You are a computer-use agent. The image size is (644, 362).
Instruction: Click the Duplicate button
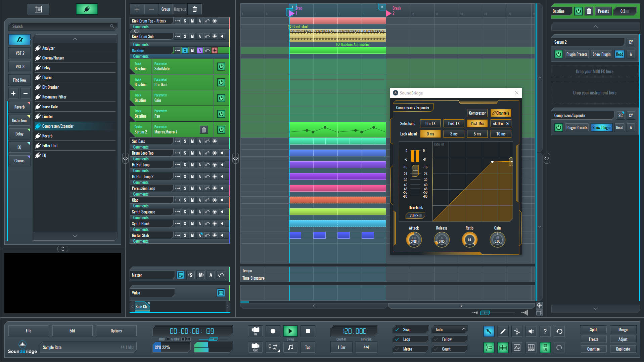tap(623, 349)
